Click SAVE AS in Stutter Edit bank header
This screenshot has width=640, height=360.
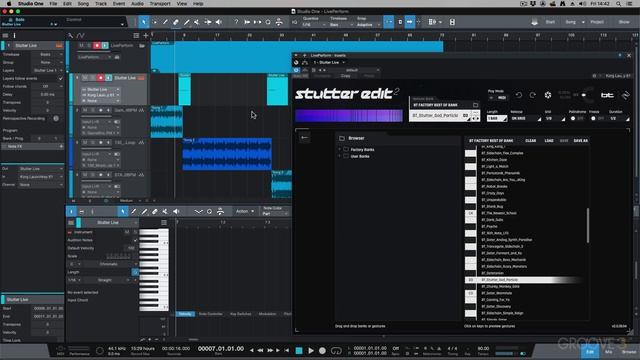pos(580,140)
